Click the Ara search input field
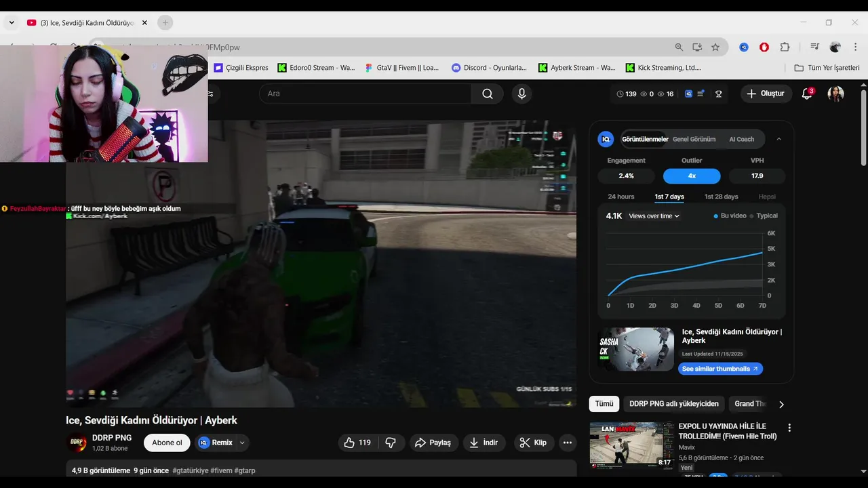This screenshot has width=868, height=488. tap(365, 94)
